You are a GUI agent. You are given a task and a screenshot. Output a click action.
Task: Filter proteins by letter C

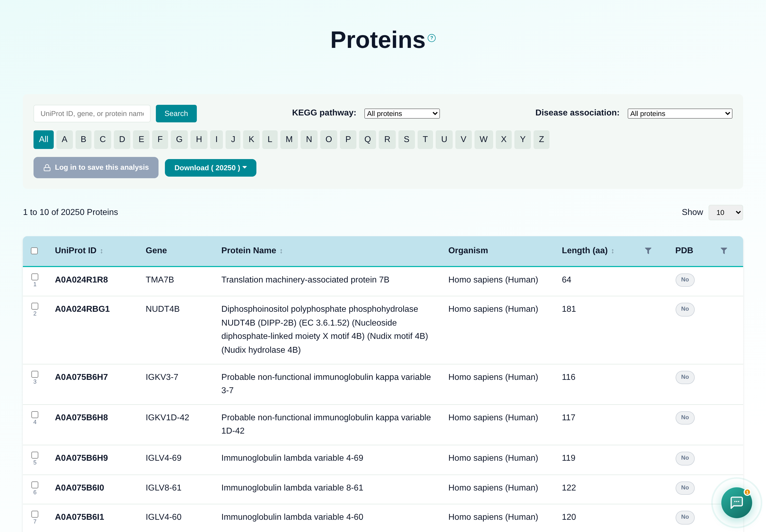(x=102, y=139)
